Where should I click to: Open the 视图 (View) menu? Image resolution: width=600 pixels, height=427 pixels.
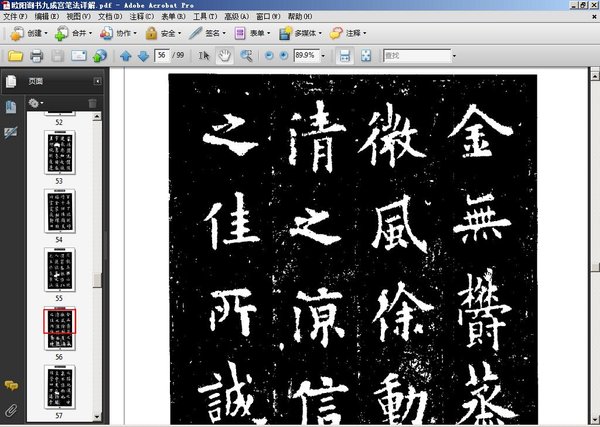[x=78, y=16]
